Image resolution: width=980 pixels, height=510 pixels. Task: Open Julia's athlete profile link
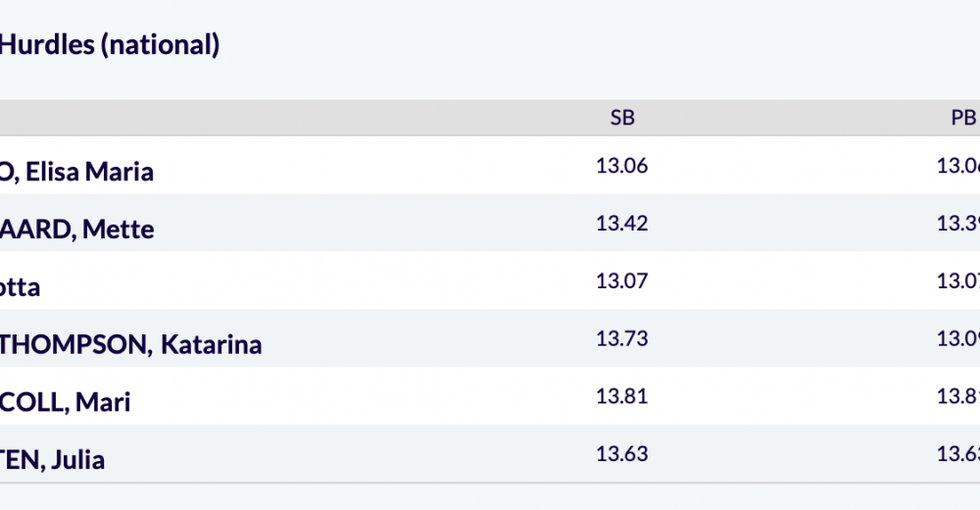pyautogui.click(x=52, y=459)
